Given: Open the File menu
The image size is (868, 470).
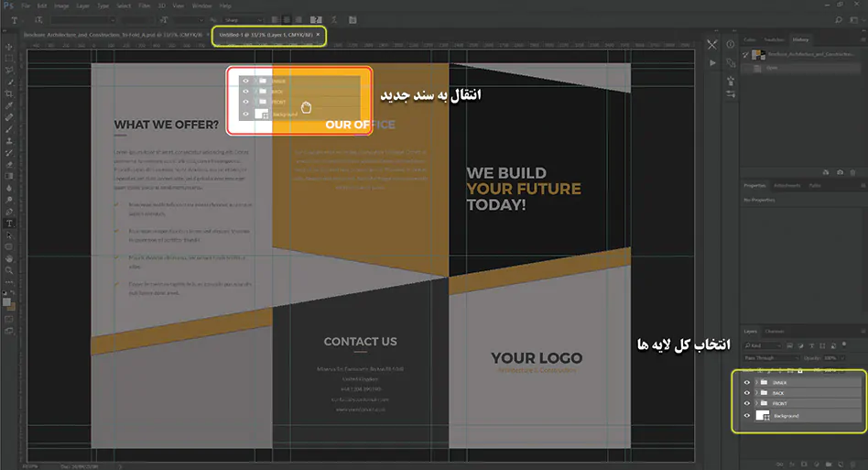Looking at the screenshot, I should [26, 5].
